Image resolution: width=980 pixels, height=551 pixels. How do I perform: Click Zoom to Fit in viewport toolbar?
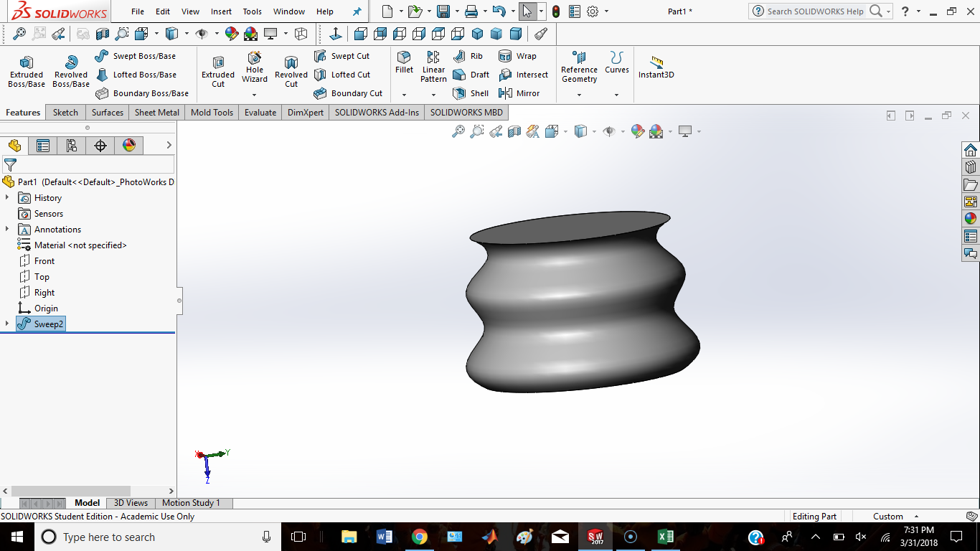point(458,131)
